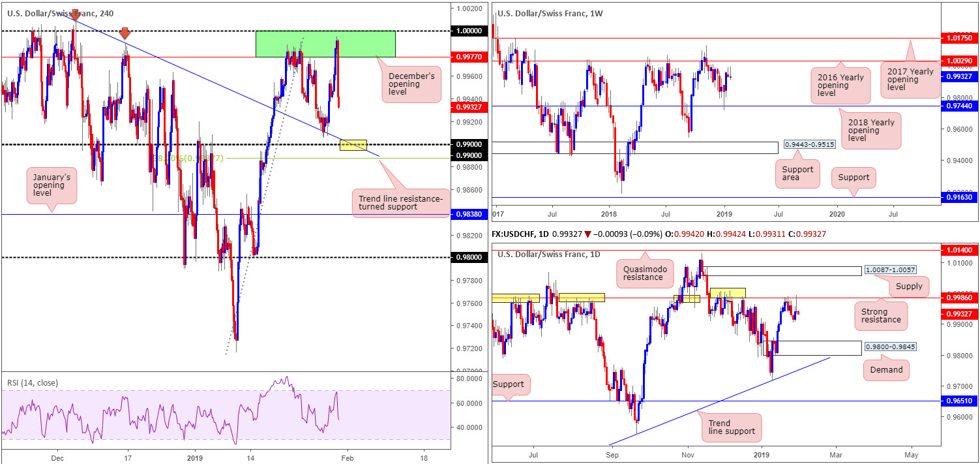Viewport: 980px width, 464px height.
Task: Click the 1.00290 price label on weekly chart
Action: [x=959, y=60]
